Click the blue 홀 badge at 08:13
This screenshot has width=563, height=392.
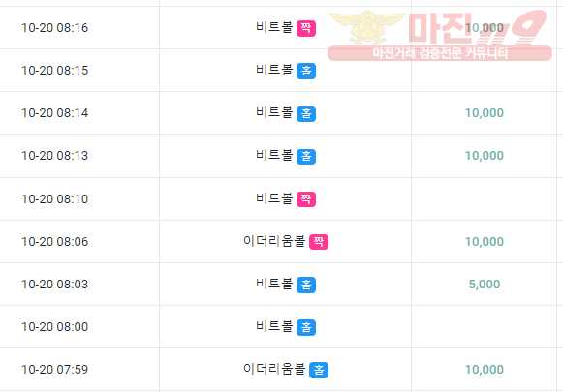coord(306,157)
